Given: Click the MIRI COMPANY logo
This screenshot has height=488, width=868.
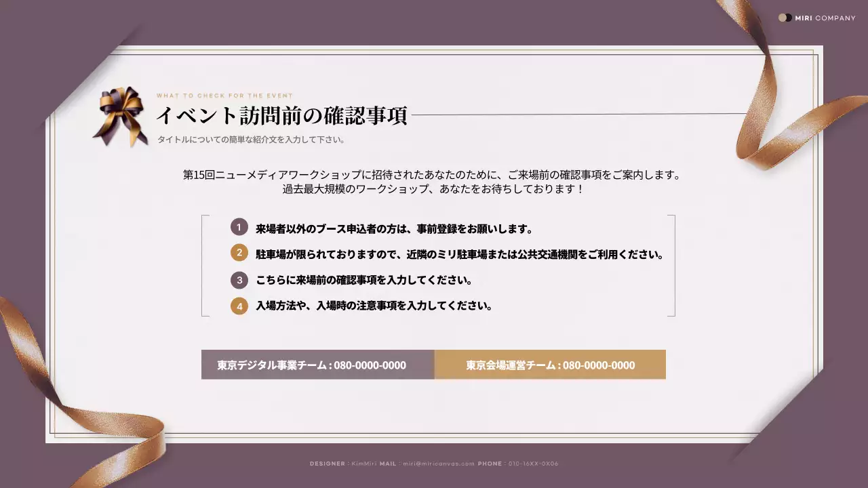Looking at the screenshot, I should [817, 18].
